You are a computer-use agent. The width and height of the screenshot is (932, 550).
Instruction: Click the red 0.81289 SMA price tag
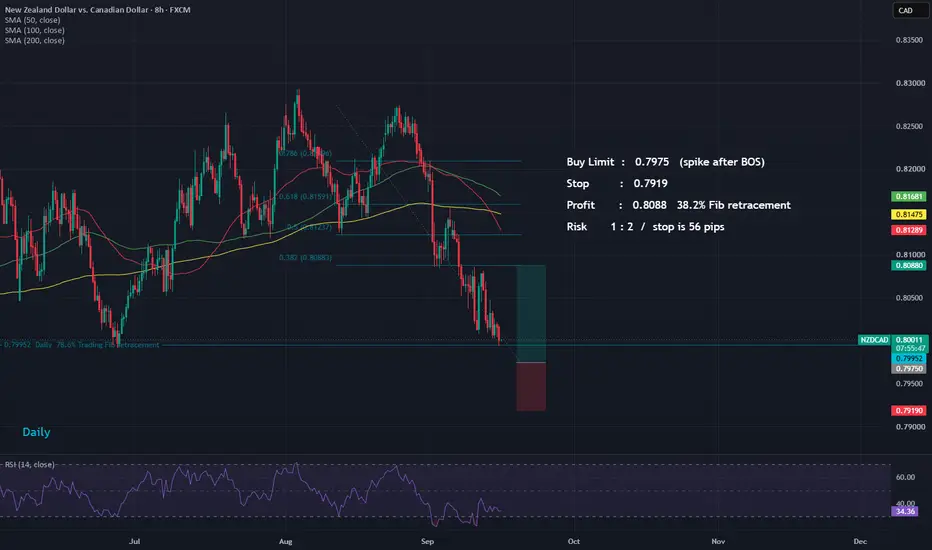pyautogui.click(x=908, y=230)
